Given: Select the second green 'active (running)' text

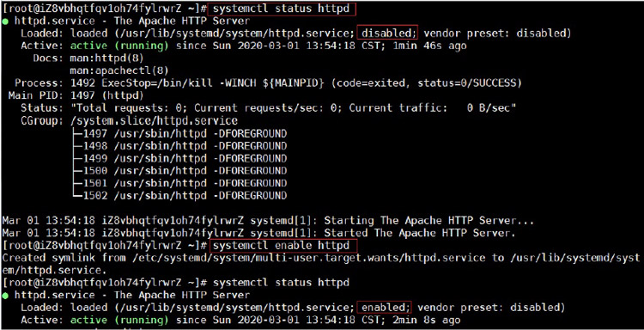Looking at the screenshot, I should (x=119, y=320).
